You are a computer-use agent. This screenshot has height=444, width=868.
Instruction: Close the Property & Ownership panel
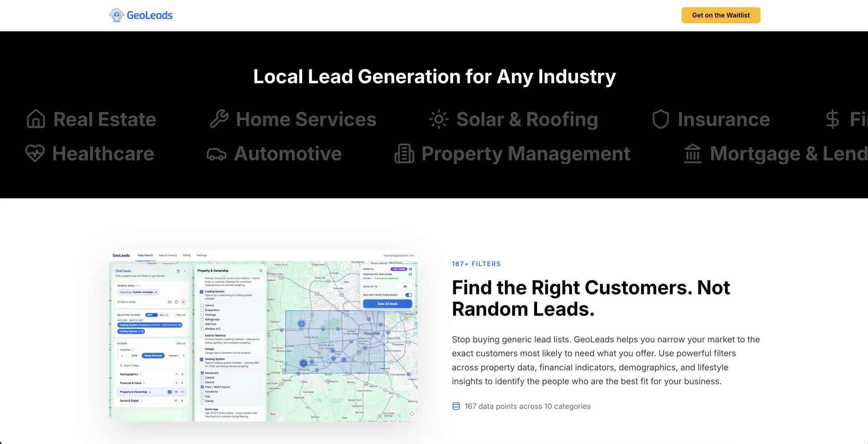[x=260, y=271]
